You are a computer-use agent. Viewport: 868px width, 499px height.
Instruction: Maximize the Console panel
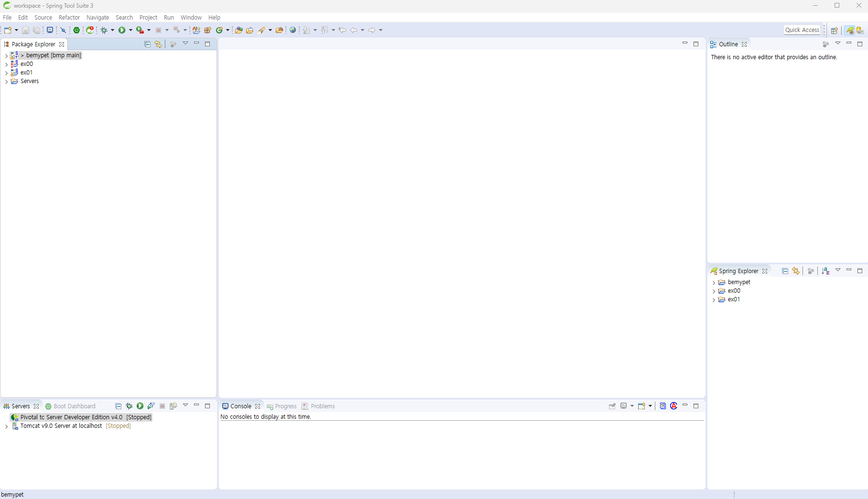[x=696, y=406]
